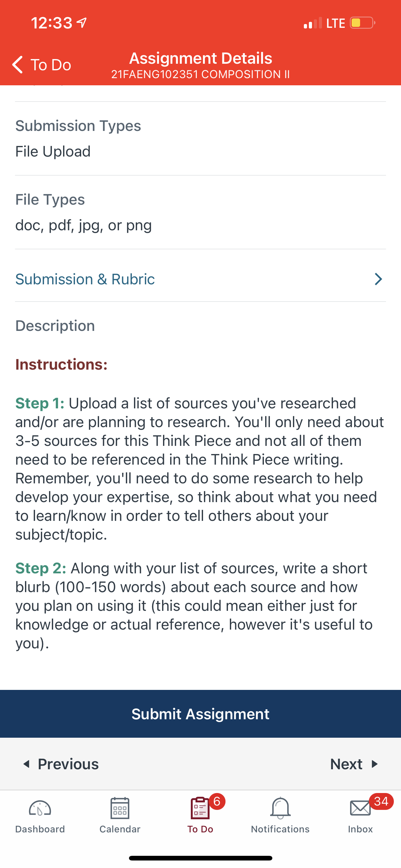The image size is (401, 868).
Task: Open the Inbox envelope icon
Action: [360, 808]
